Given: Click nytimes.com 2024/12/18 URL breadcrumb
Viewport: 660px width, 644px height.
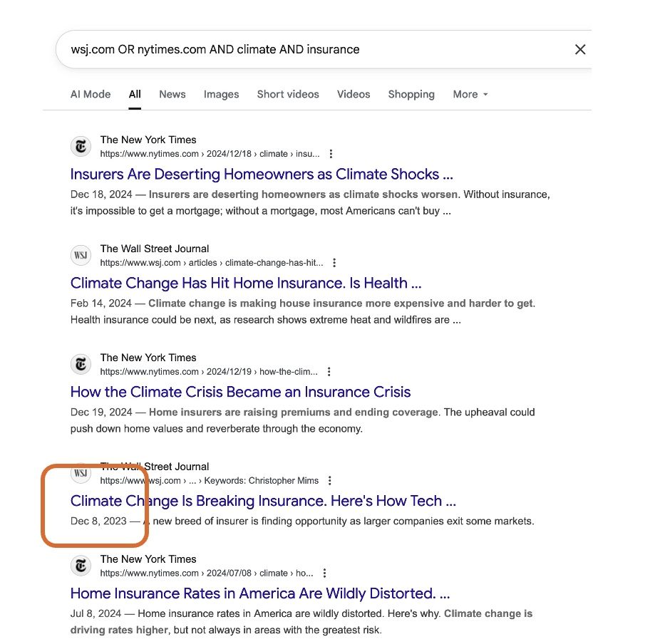Looking at the screenshot, I should pyautogui.click(x=210, y=154).
